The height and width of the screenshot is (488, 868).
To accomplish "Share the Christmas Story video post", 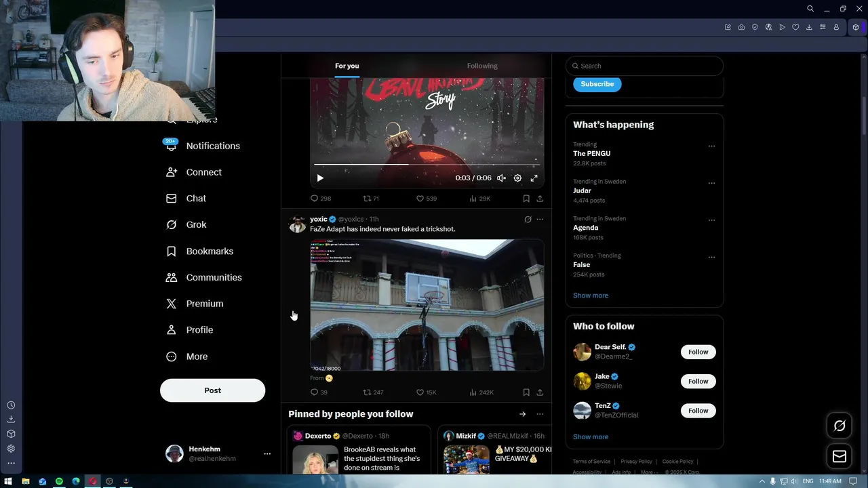I will coord(540,199).
